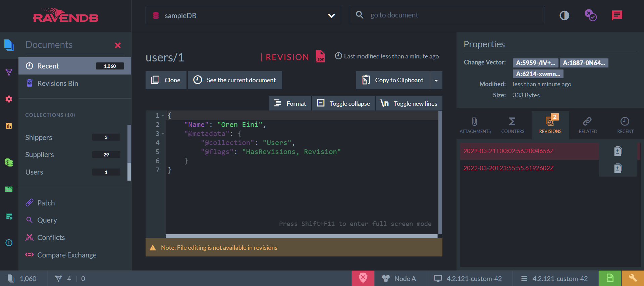Toggle new lines in the editor
The height and width of the screenshot is (286, 644).
click(x=409, y=103)
